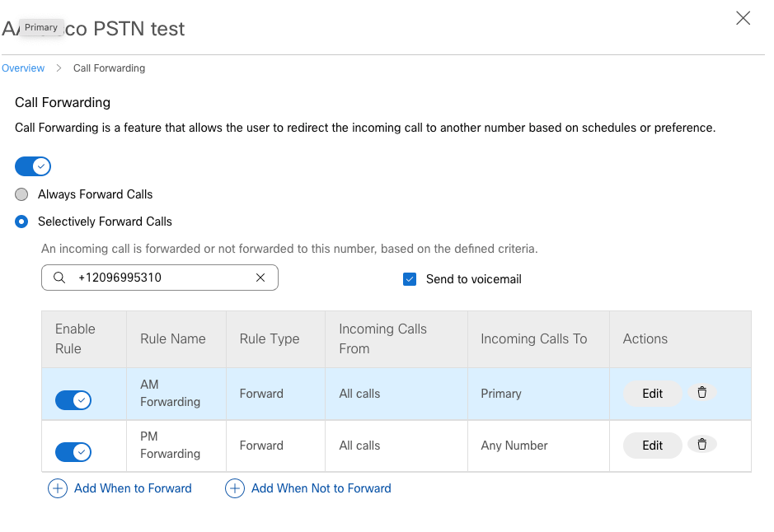This screenshot has height=532, width=774.
Task: Click plus icon for Add When to Forward
Action: [58, 488]
